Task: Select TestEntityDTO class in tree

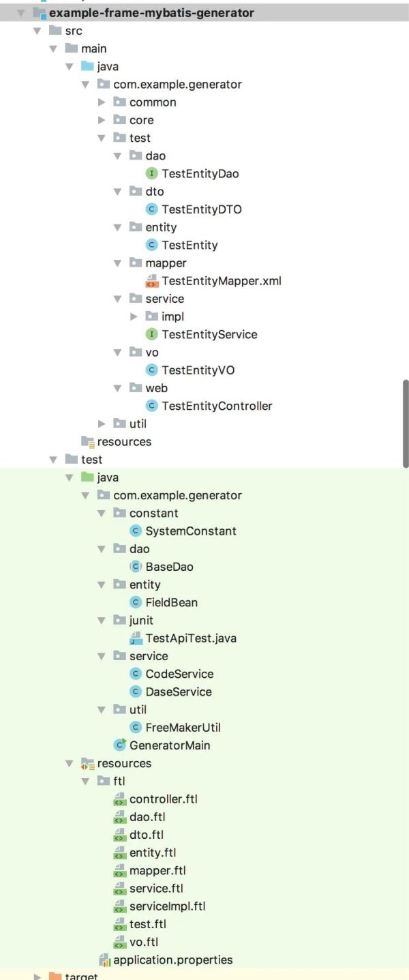Action: pos(201,209)
